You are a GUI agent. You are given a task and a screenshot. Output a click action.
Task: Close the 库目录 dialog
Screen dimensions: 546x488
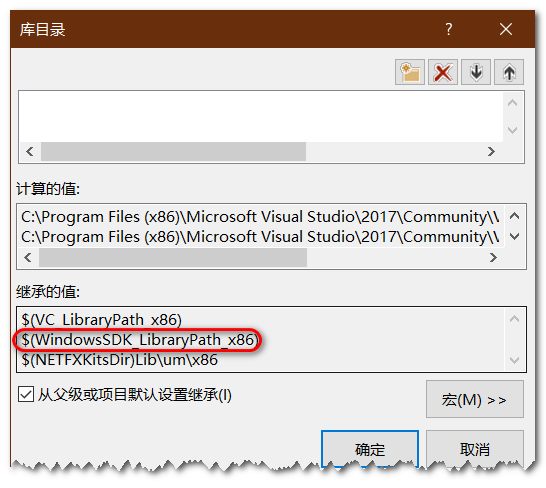coord(506,29)
